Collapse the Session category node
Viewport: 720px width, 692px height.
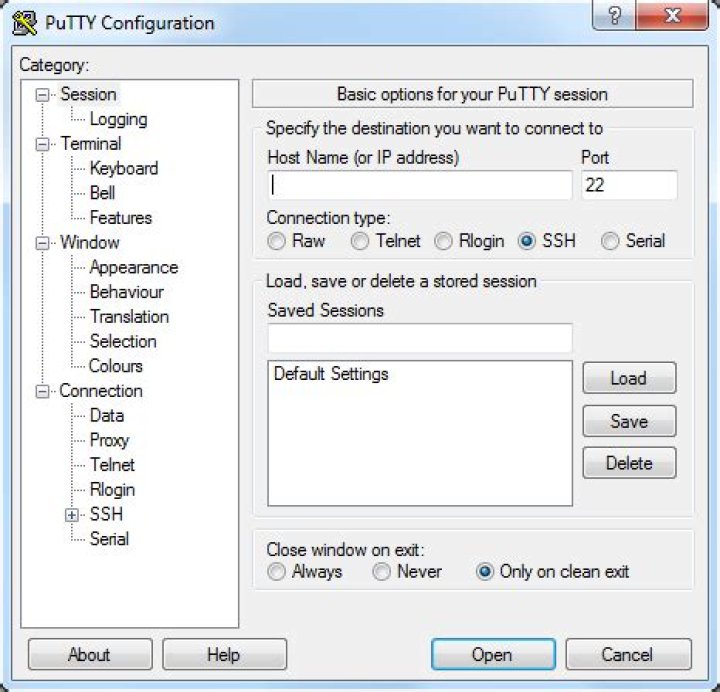42,95
